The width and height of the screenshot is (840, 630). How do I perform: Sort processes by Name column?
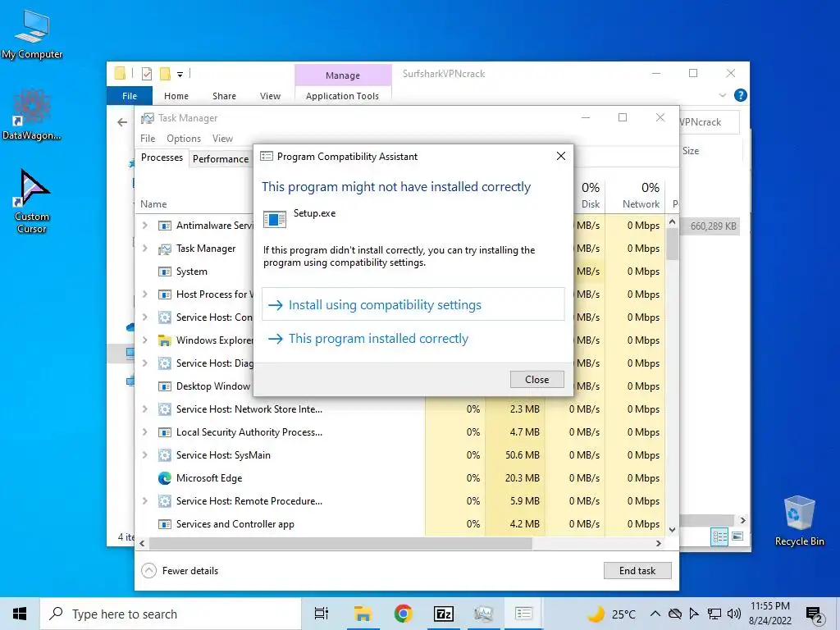pyautogui.click(x=153, y=204)
